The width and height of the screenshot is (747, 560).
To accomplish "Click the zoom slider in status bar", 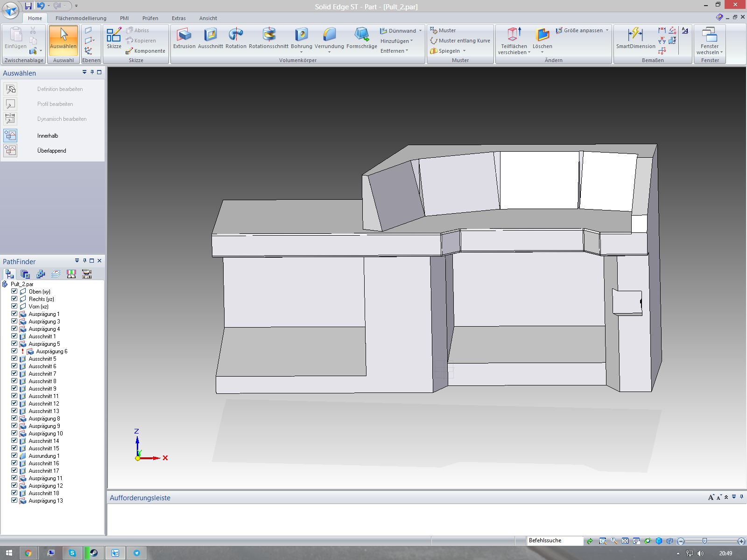I will click(705, 541).
